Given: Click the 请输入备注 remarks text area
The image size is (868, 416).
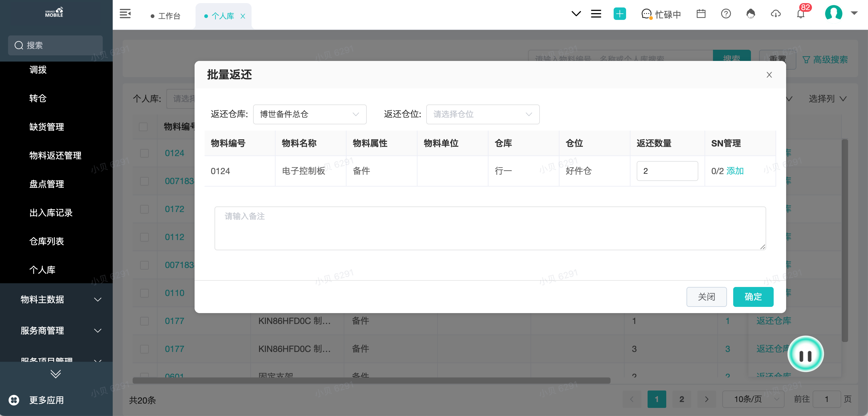Looking at the screenshot, I should [x=490, y=228].
